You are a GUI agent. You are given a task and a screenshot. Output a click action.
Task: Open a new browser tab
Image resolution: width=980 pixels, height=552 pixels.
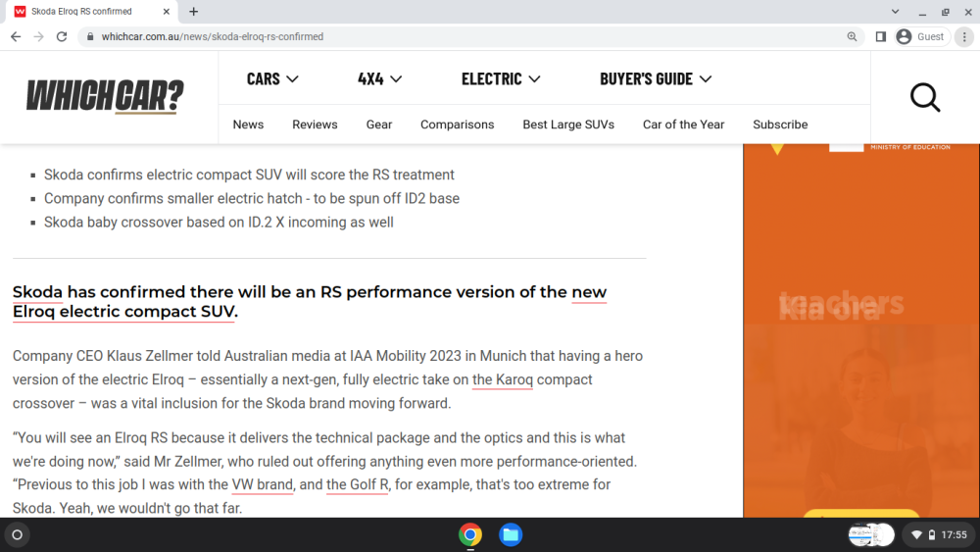[194, 11]
